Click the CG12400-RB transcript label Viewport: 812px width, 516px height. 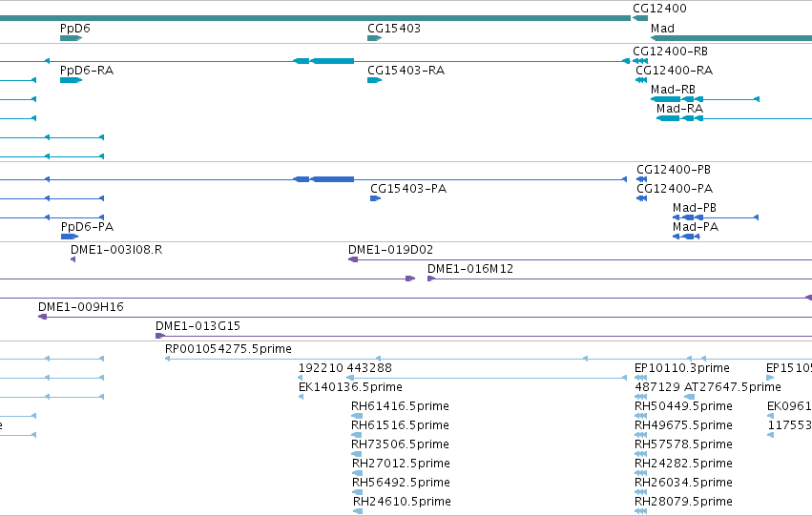(x=670, y=52)
